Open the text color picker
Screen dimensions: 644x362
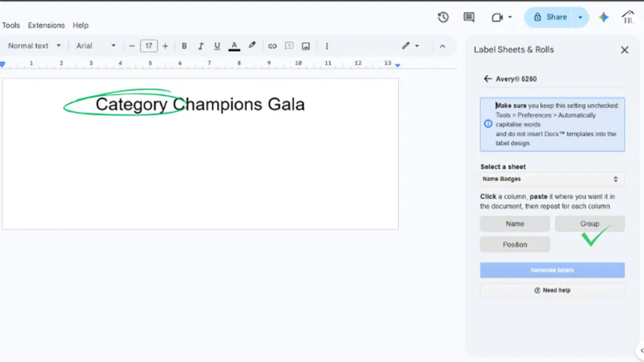pos(234,46)
